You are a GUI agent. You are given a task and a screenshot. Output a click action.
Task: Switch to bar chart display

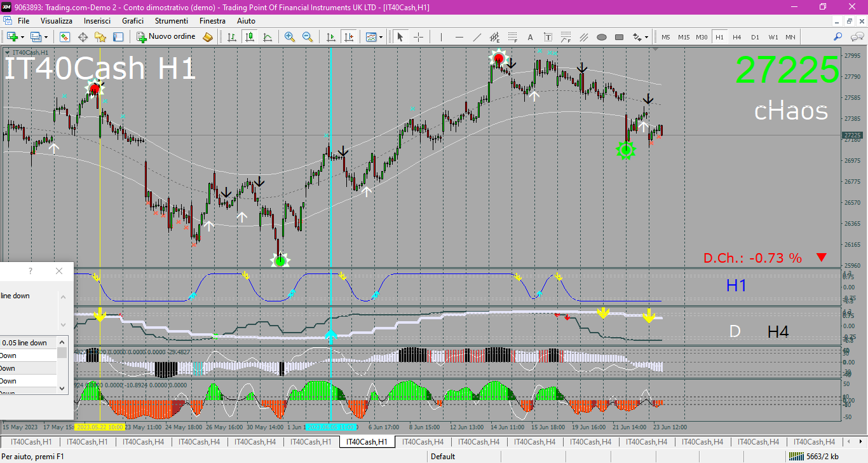click(x=233, y=37)
